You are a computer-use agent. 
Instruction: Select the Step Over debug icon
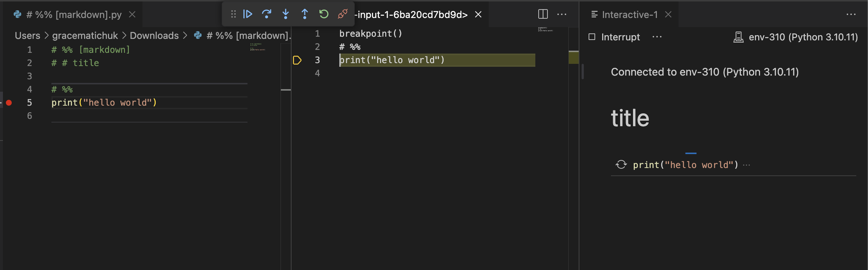pos(267,14)
